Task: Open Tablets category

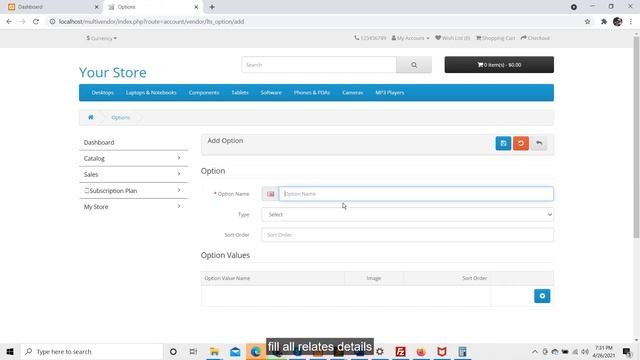Action: point(240,93)
